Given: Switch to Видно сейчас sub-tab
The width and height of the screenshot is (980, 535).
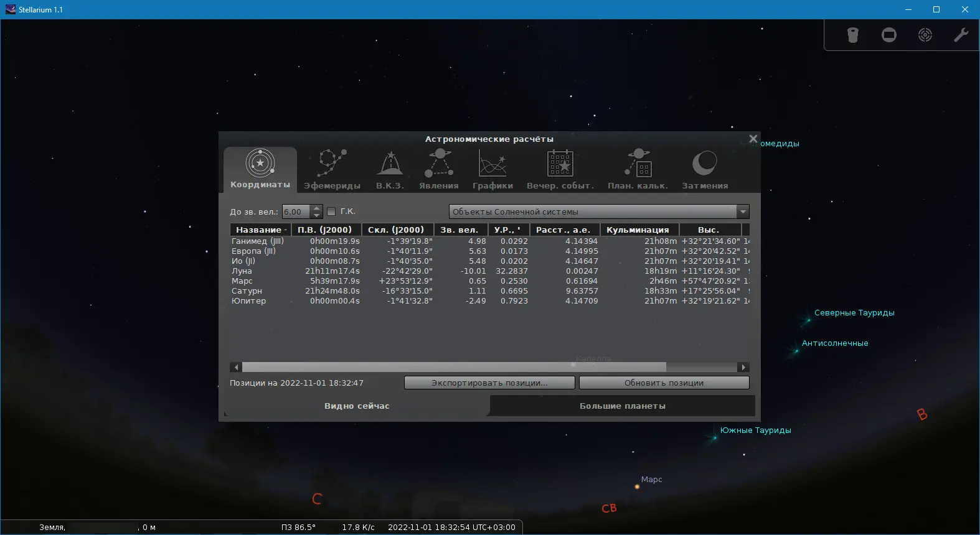Looking at the screenshot, I should pos(357,406).
